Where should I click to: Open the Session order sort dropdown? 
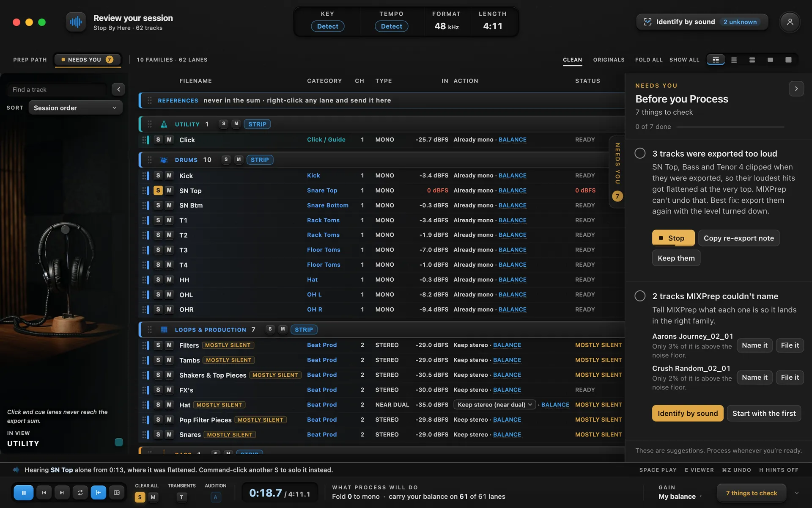point(75,108)
